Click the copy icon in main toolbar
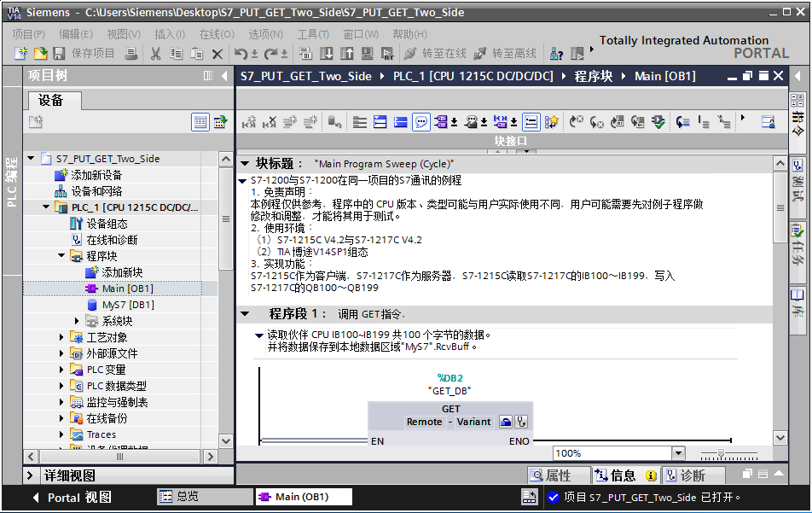 tap(176, 53)
